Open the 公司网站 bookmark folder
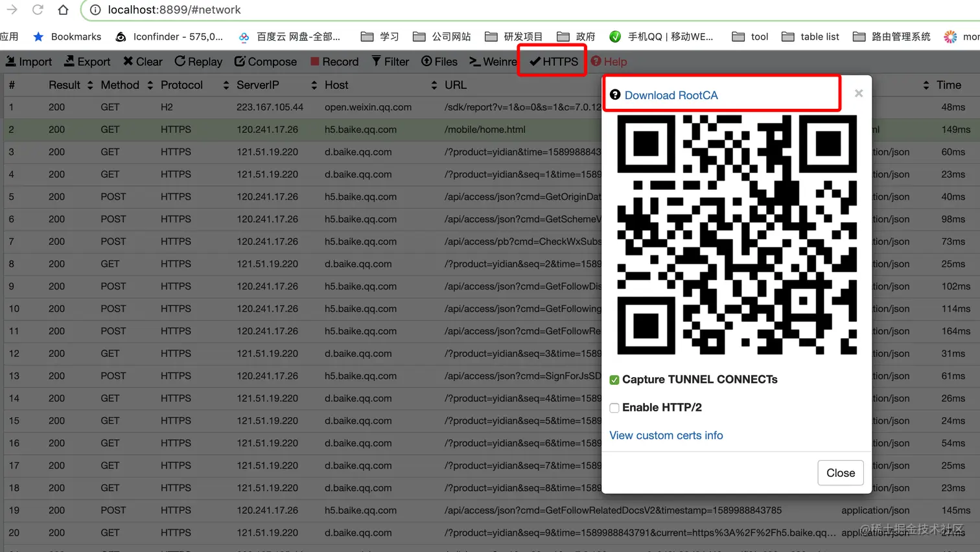The height and width of the screenshot is (552, 980). pos(442,37)
